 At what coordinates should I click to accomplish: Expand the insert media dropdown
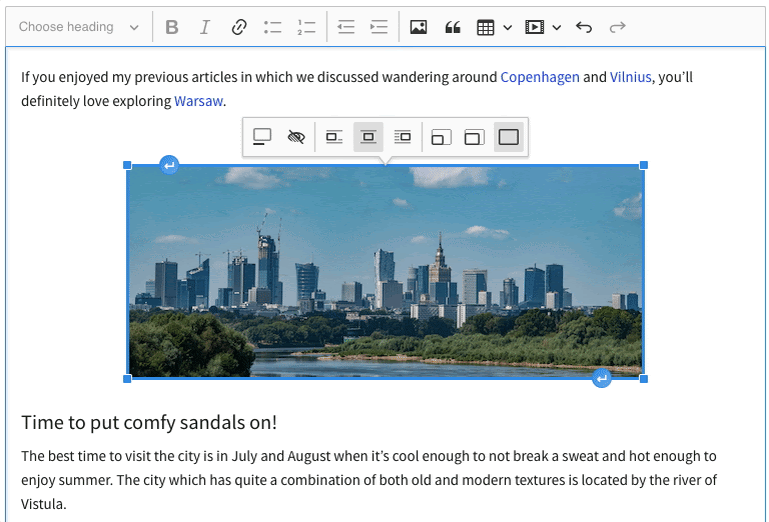point(557,27)
